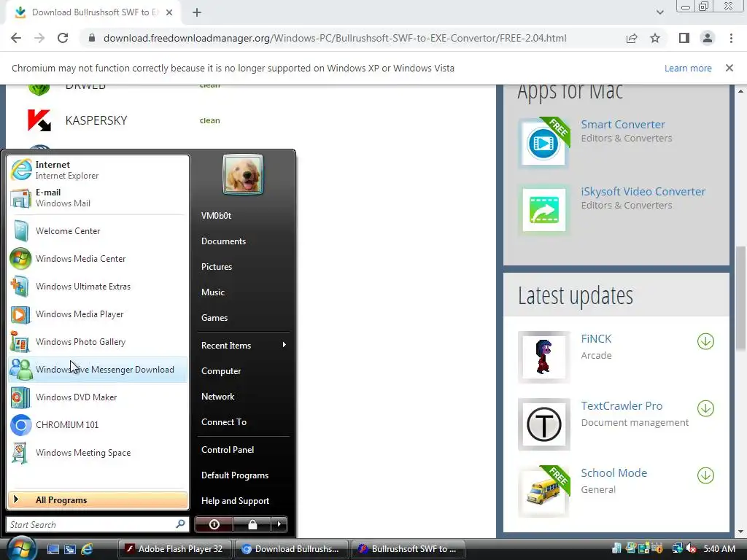Screen dimensions: 747x560
Task: Click the address bar URL
Action: pos(335,38)
